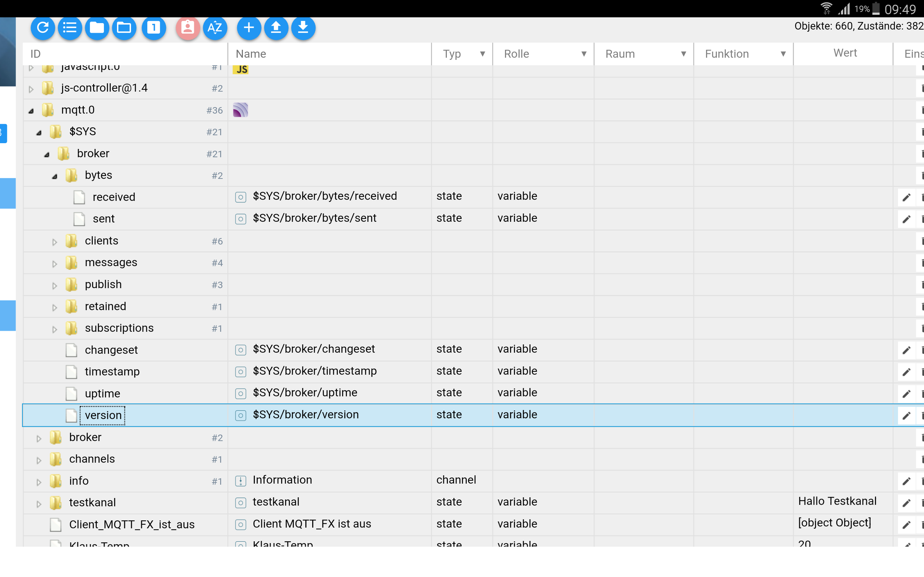Upload objects via the up-arrow icon
Image resolution: width=924 pixels, height=577 pixels.
pos(276,28)
